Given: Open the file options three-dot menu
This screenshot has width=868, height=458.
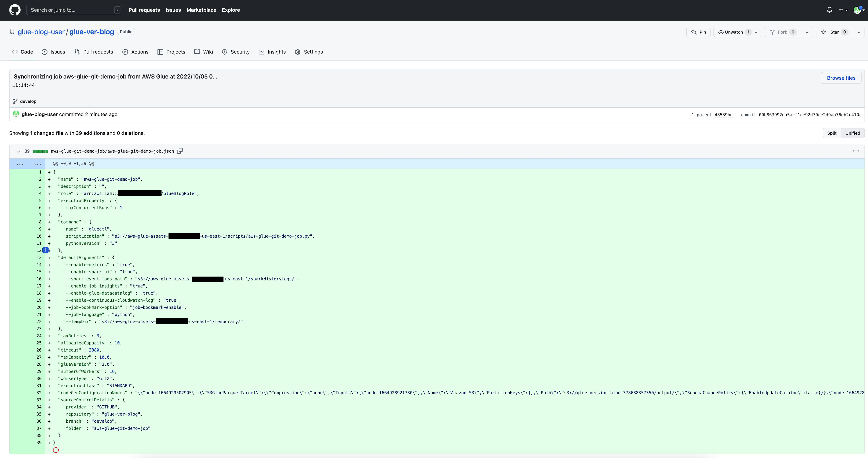Looking at the screenshot, I should (x=856, y=151).
